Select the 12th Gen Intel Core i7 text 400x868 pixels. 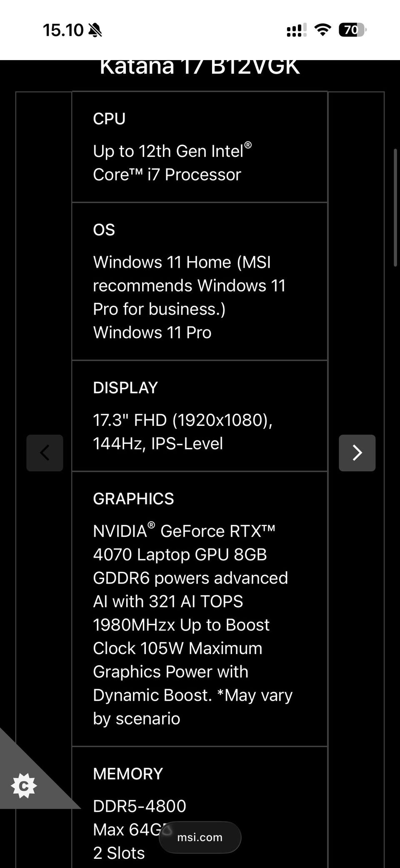[x=172, y=163]
